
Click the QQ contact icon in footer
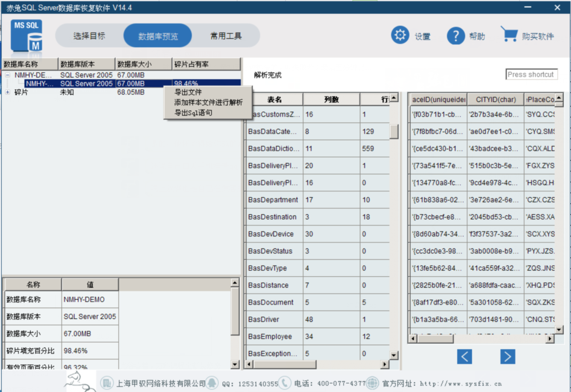pyautogui.click(x=212, y=383)
